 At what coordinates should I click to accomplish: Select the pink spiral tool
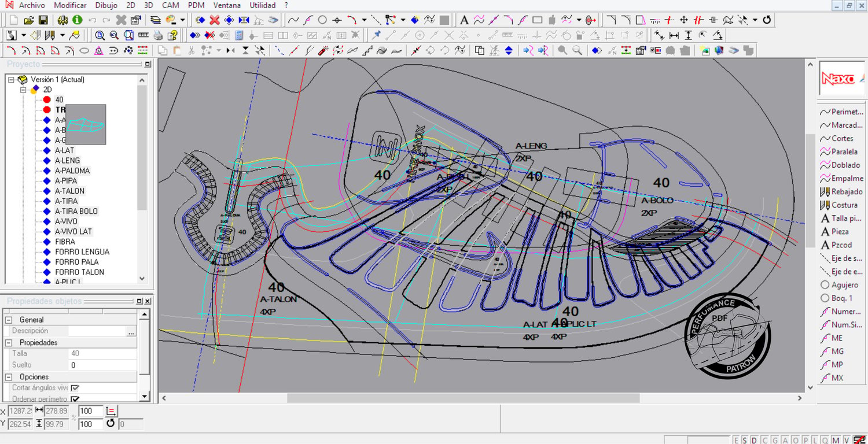pos(99,50)
